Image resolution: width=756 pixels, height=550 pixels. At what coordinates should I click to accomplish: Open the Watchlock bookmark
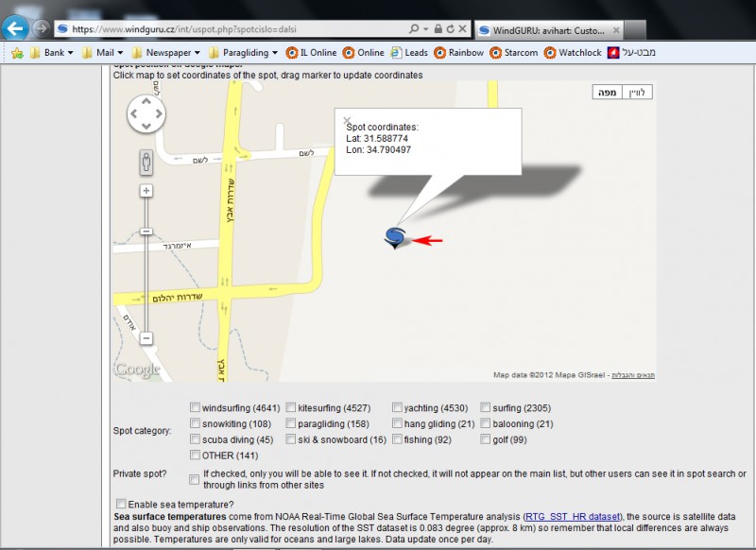pyautogui.click(x=573, y=53)
